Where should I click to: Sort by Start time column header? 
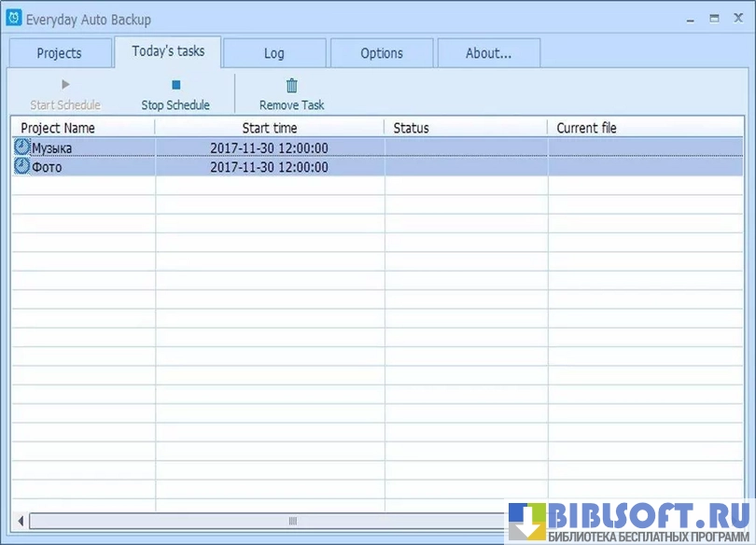[x=270, y=128]
